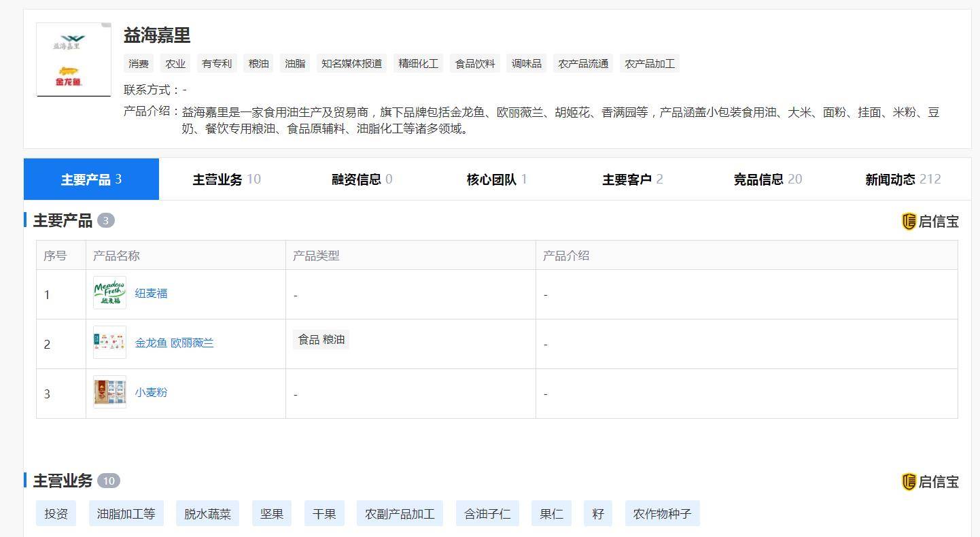Open the 小麦粉 product link
This screenshot has width=980, height=537.
pyautogui.click(x=151, y=392)
